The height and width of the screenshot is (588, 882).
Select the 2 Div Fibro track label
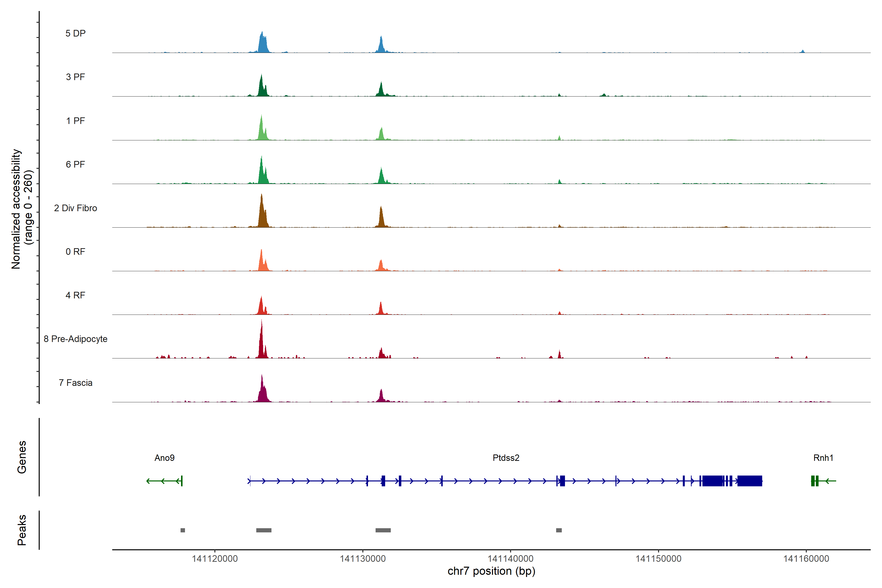pyautogui.click(x=75, y=208)
